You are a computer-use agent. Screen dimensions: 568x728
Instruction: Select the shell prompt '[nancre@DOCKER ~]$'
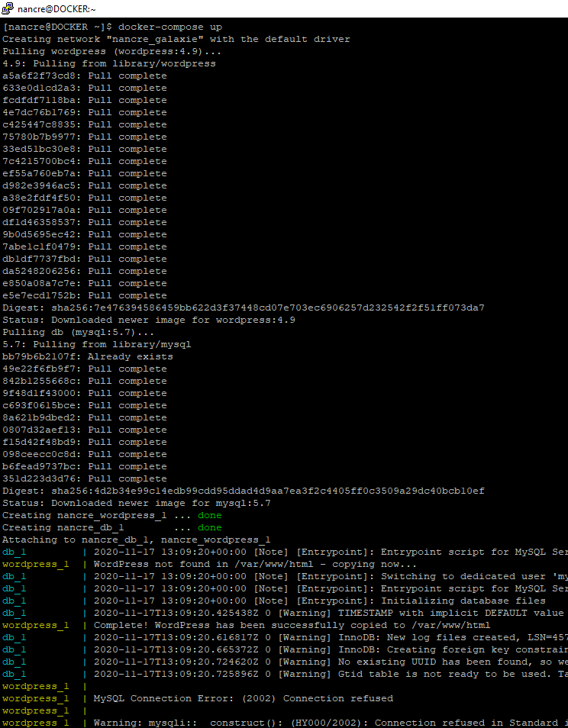tap(57, 27)
